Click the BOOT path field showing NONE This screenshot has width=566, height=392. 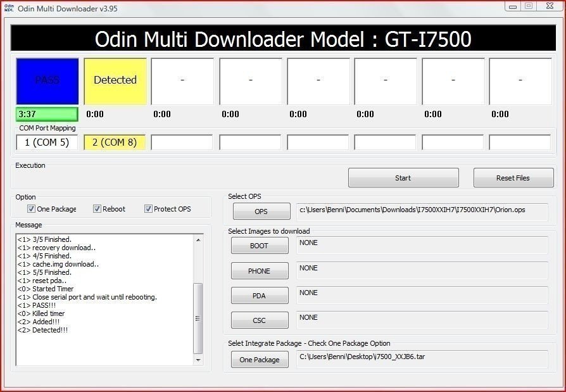point(422,246)
